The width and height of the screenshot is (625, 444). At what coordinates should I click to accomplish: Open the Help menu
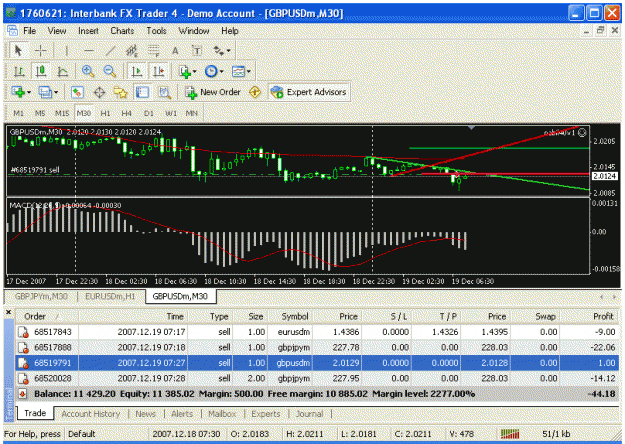tap(230, 31)
